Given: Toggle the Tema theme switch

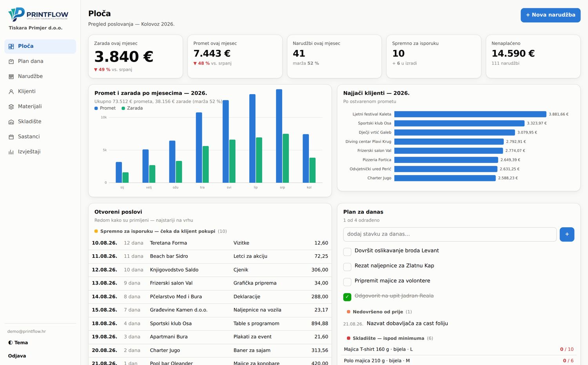Looking at the screenshot, I should click(x=18, y=343).
